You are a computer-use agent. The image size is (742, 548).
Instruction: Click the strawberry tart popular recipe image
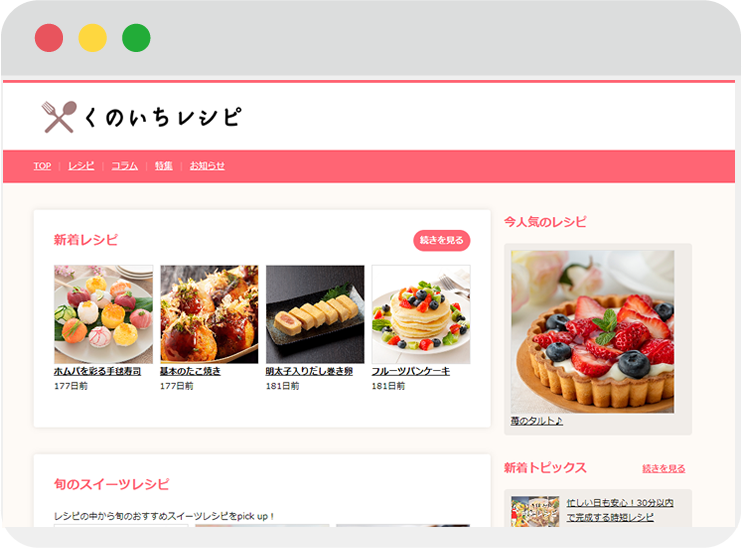coord(592,332)
